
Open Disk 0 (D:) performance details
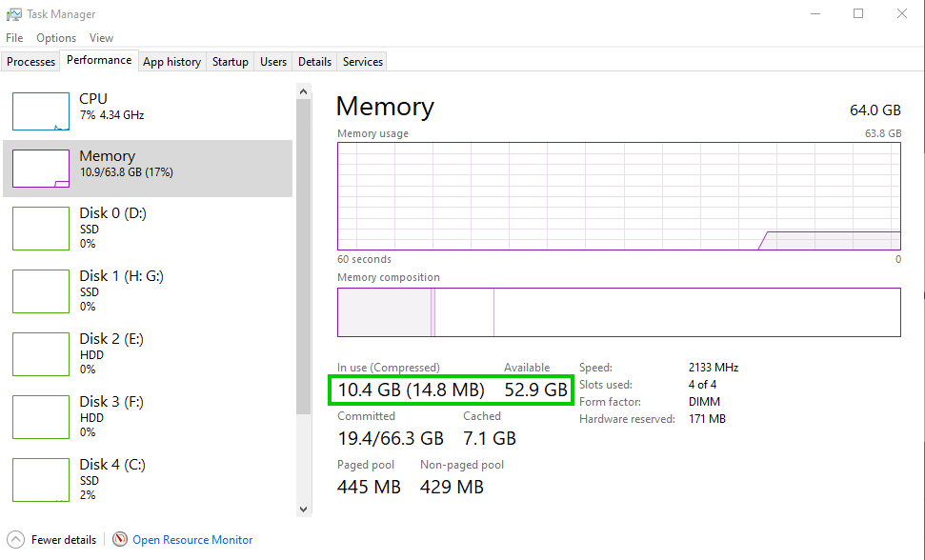pyautogui.click(x=148, y=229)
